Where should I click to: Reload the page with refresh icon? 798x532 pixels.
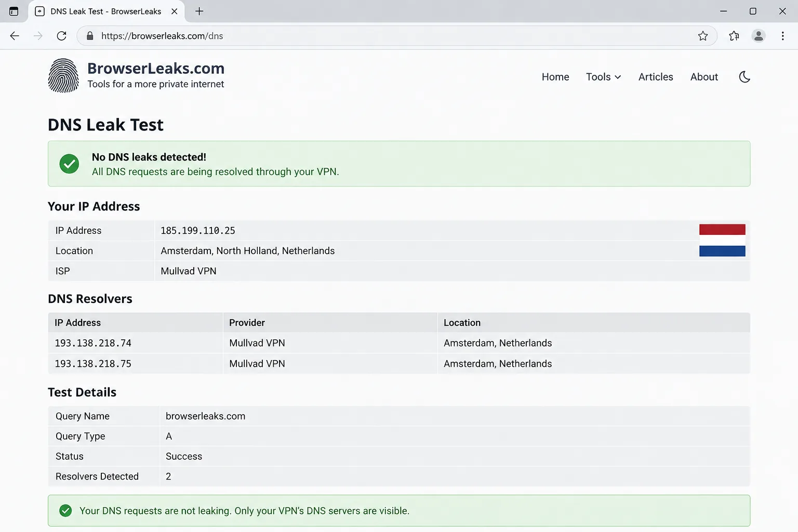pos(61,36)
